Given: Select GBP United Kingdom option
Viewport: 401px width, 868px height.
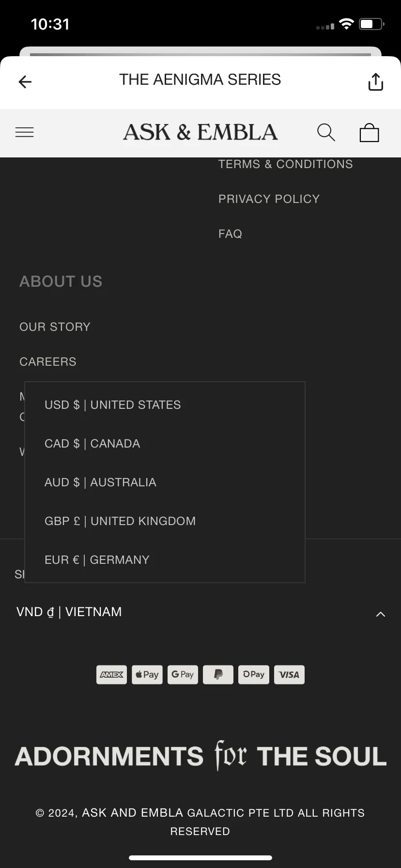Looking at the screenshot, I should pos(120,521).
